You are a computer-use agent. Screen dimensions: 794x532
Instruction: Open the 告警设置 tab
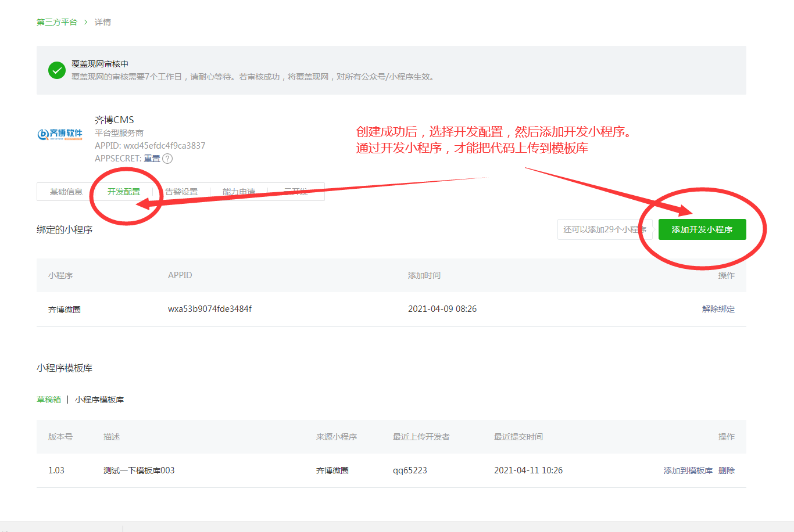pos(181,192)
